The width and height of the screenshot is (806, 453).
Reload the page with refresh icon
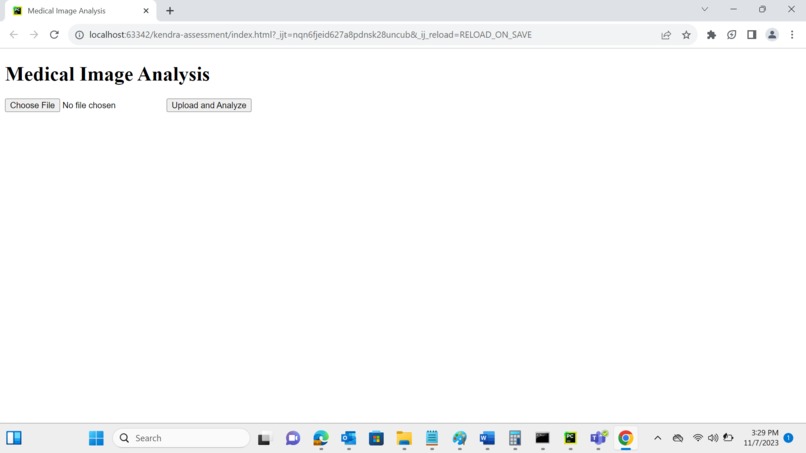tap(54, 34)
